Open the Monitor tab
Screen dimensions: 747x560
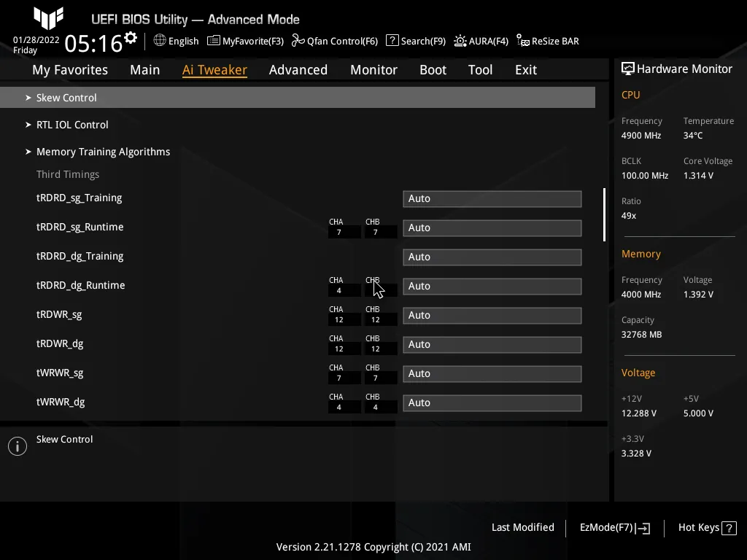[373, 70]
